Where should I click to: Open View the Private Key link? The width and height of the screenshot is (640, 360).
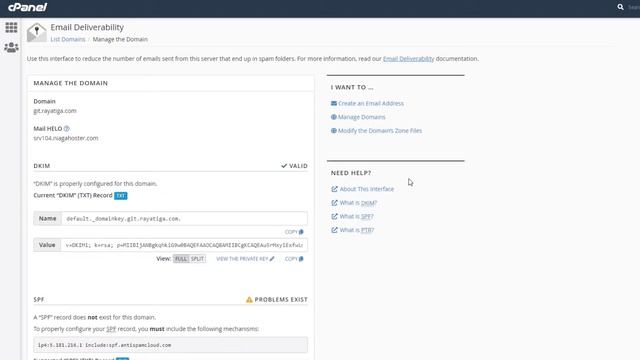point(245,259)
